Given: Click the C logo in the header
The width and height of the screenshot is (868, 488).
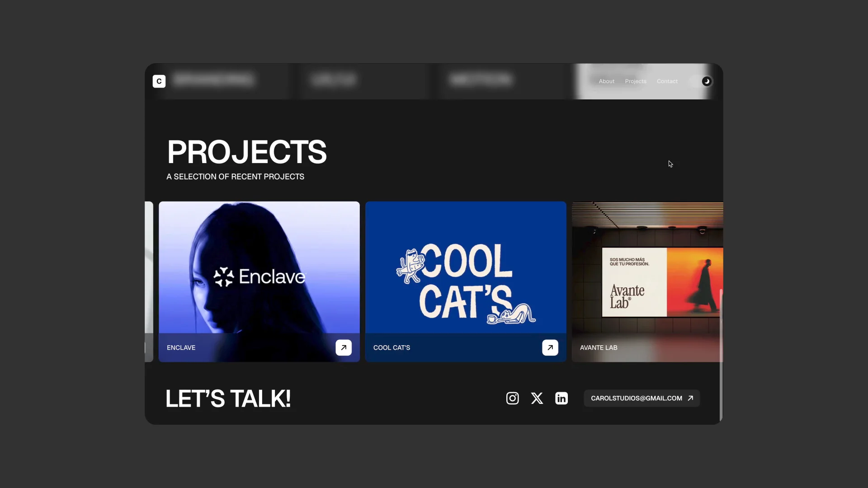Looking at the screenshot, I should pyautogui.click(x=159, y=81).
